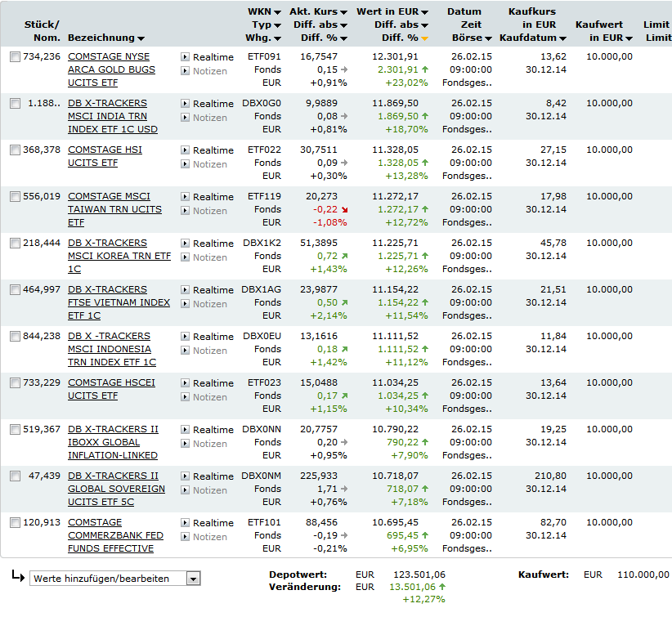672x617 pixels.
Task: Tick the checkbox for DB X-TRACKERS MSCI INDONESIA
Action: (15, 337)
